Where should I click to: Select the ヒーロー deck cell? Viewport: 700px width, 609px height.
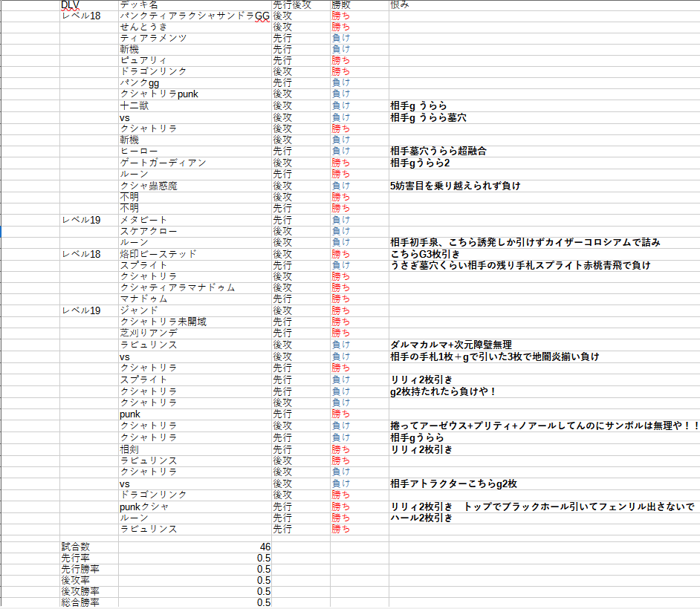(195, 152)
